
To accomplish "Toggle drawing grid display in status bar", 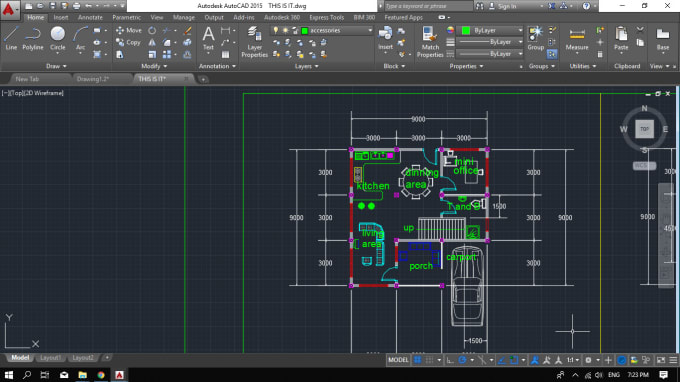I will coord(417,360).
